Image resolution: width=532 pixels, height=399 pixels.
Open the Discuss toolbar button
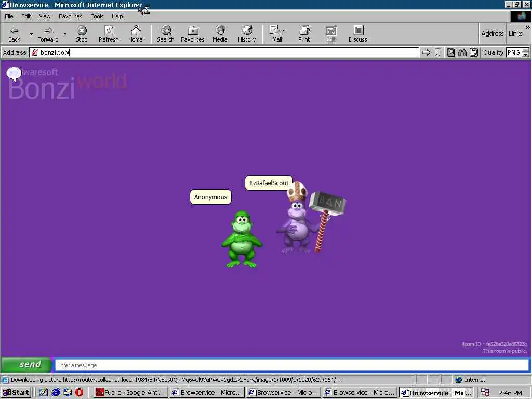pyautogui.click(x=357, y=34)
